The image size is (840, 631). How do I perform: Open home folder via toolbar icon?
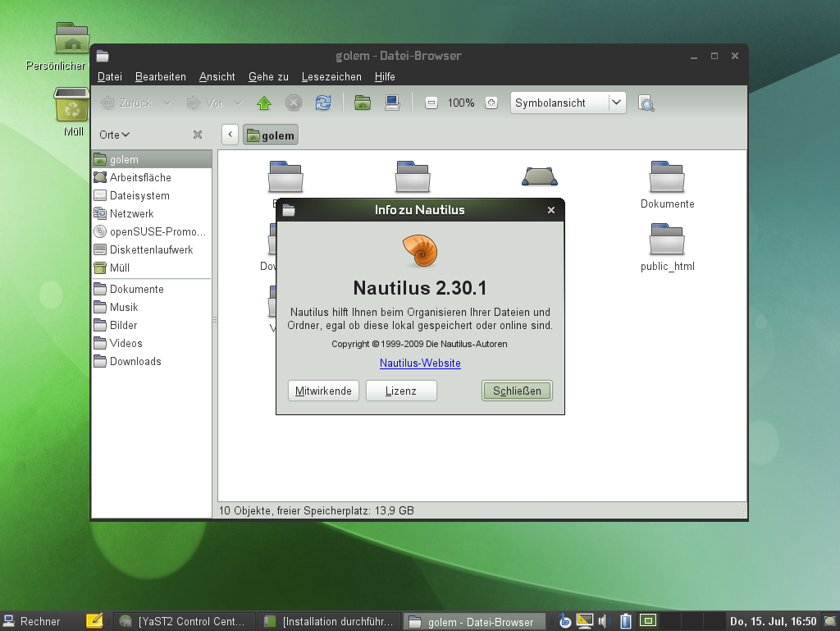[362, 103]
